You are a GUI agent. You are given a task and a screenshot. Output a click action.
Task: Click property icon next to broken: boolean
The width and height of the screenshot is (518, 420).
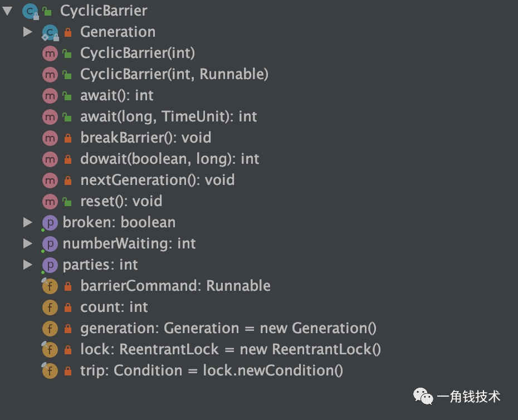(50, 223)
